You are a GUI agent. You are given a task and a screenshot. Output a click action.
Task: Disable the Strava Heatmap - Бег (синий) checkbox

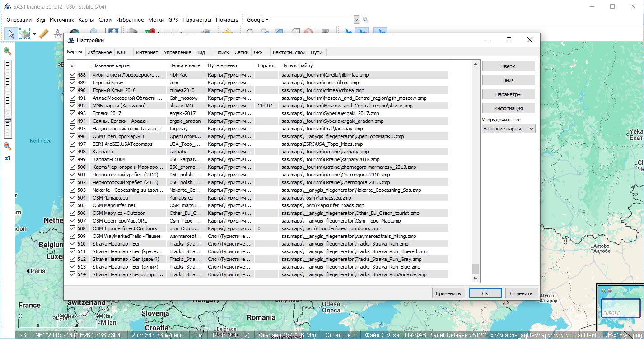(73, 267)
